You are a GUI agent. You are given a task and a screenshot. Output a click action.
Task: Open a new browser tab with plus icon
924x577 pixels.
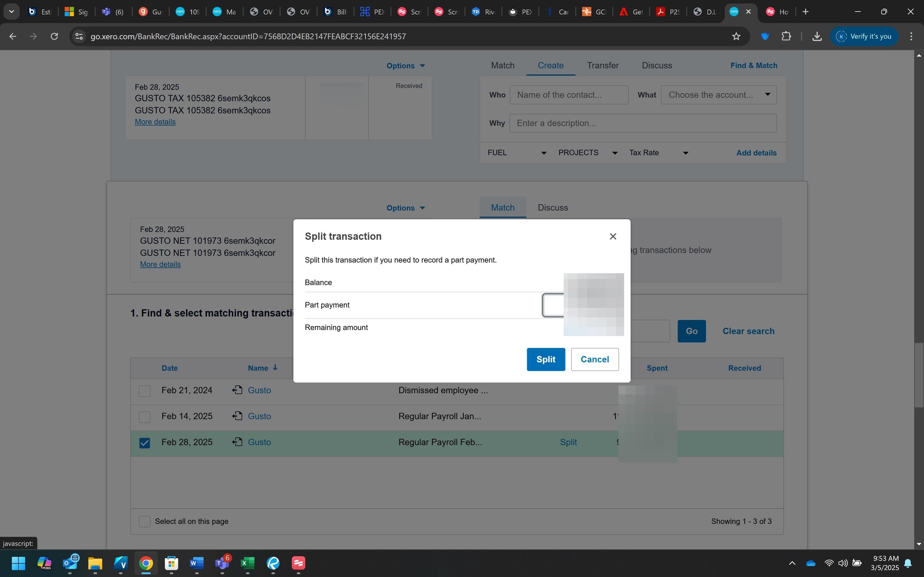pyautogui.click(x=806, y=12)
